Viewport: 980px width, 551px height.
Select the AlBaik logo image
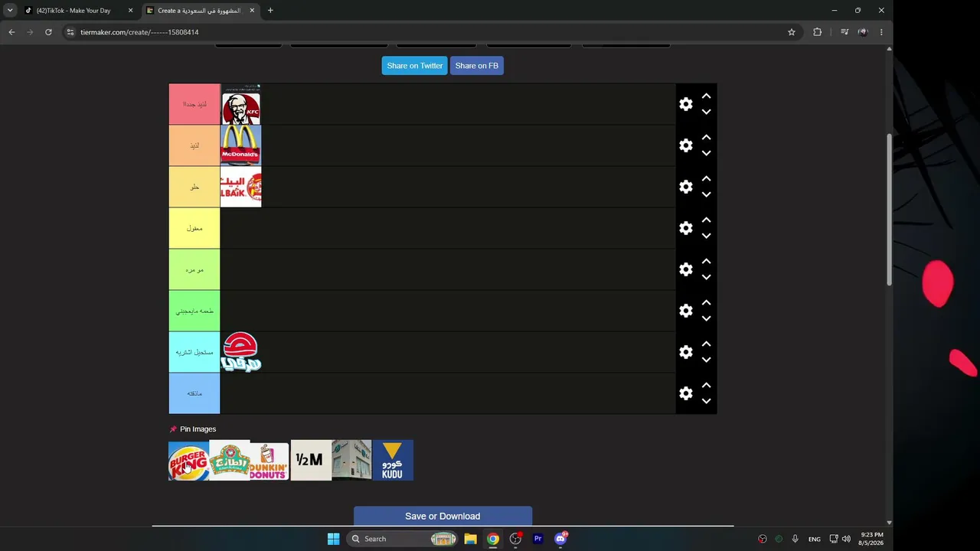pos(240,187)
